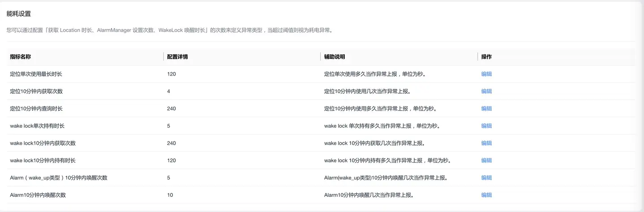The image size is (644, 212).
Task: Click the 指标名称 column header
Action: (20, 57)
